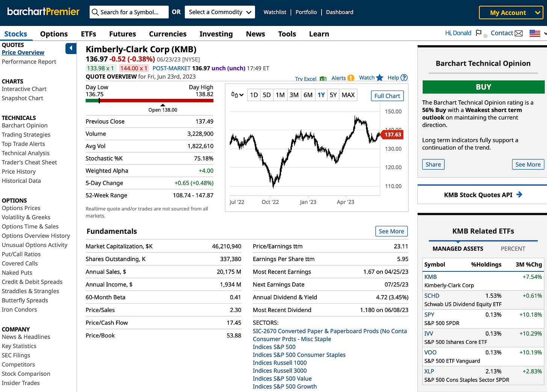Open SEC Filings sidebar link
This screenshot has width=547, height=392.
[16, 356]
